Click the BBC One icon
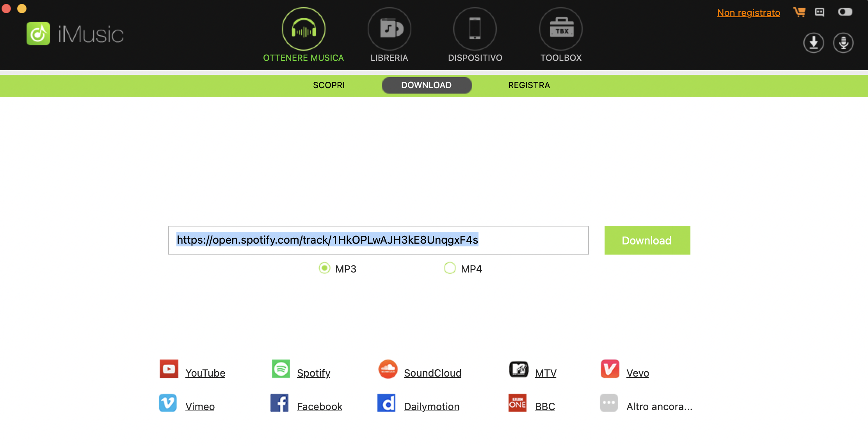 coord(518,403)
